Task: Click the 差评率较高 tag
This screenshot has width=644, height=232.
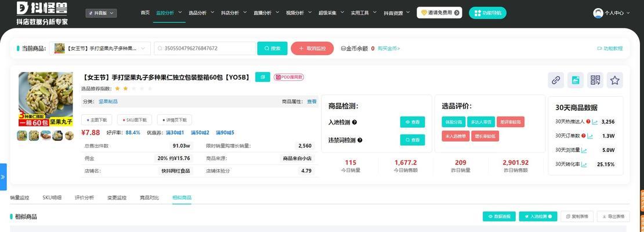Action: coord(510,122)
